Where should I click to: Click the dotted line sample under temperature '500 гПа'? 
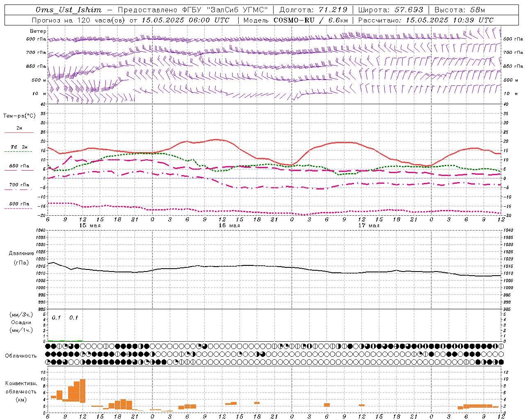click(18, 209)
